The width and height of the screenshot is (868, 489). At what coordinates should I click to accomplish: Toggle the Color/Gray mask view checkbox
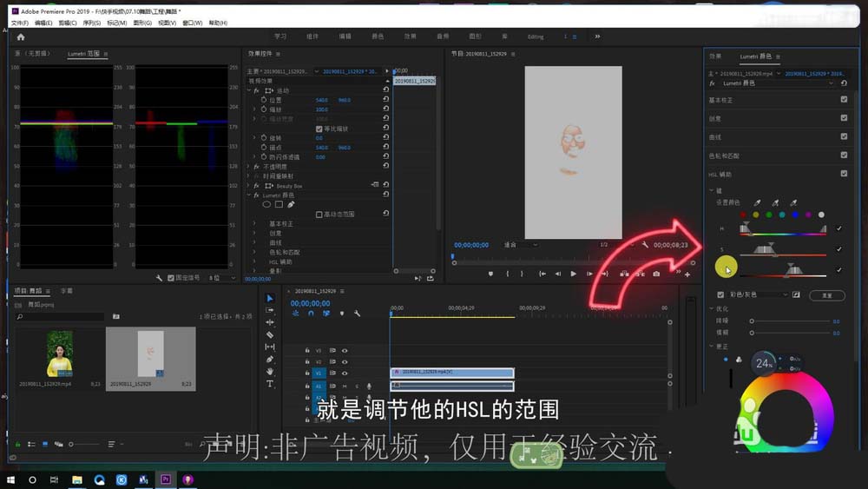click(720, 294)
